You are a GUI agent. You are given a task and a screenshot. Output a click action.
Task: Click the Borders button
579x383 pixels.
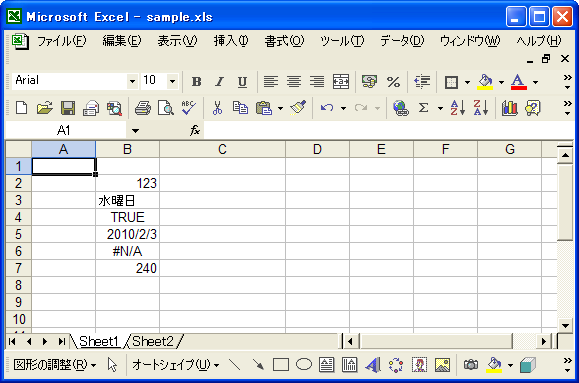[x=451, y=82]
